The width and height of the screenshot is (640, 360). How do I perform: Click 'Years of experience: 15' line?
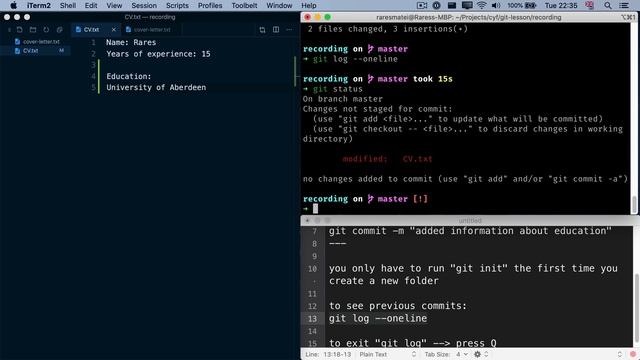[x=158, y=54]
